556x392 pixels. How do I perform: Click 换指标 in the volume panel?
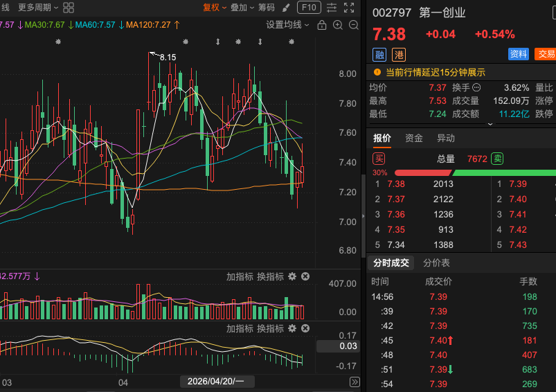point(270,277)
